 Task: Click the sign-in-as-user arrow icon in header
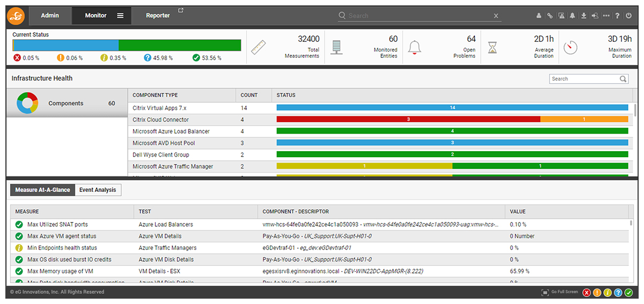pyautogui.click(x=595, y=16)
